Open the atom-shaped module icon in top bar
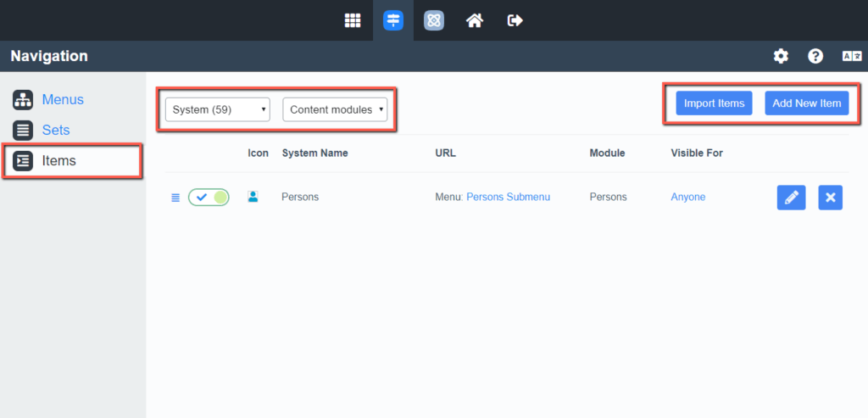The image size is (868, 418). (434, 20)
